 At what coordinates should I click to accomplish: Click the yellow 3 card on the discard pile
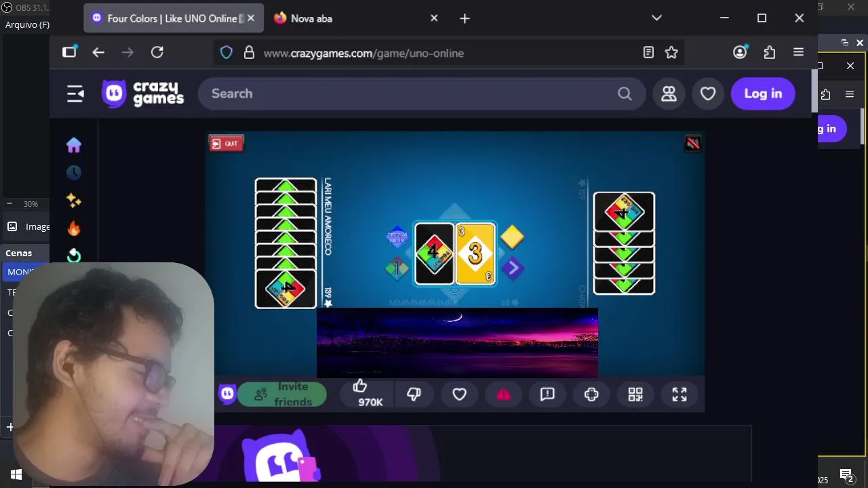[x=475, y=253]
